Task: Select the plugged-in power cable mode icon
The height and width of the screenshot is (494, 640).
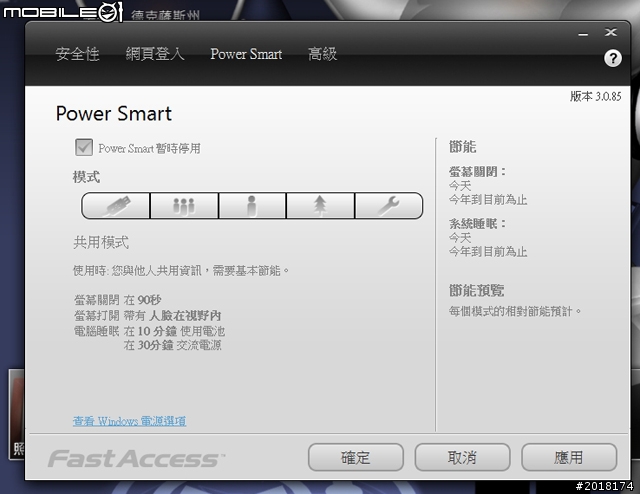Action: 116,205
